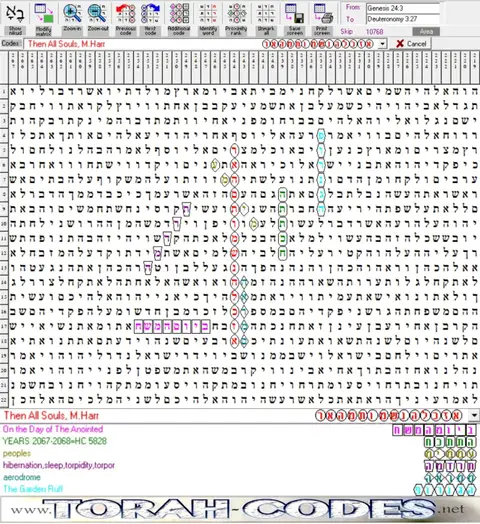Click the Unmark all text label
The width and height of the screenshot is (480, 524).
click(x=266, y=31)
